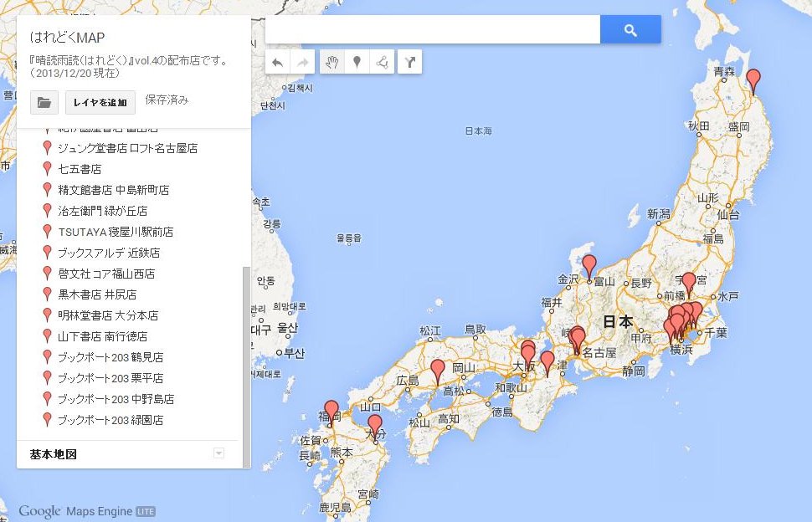
Task: Click the はれどくMAP map title
Action: click(67, 38)
